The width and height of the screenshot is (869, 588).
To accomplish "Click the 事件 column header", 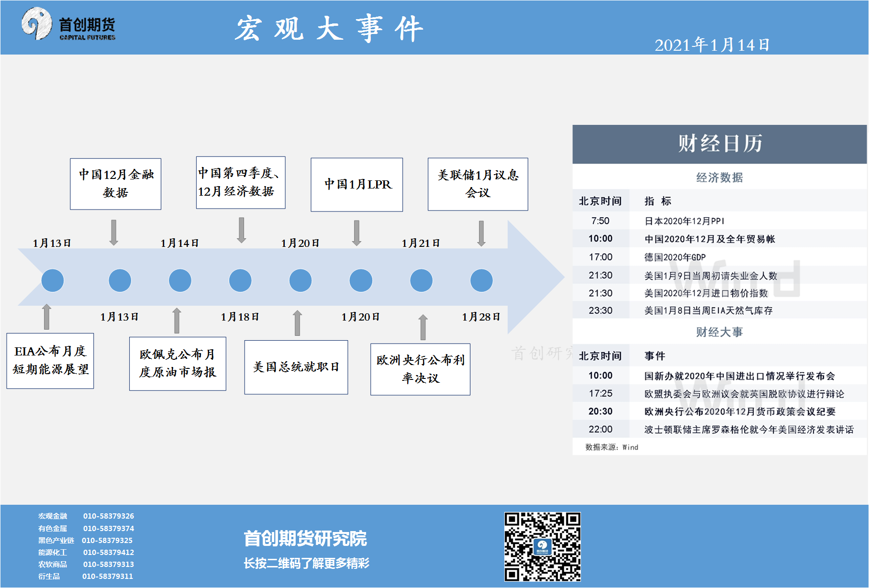I will pos(655,356).
